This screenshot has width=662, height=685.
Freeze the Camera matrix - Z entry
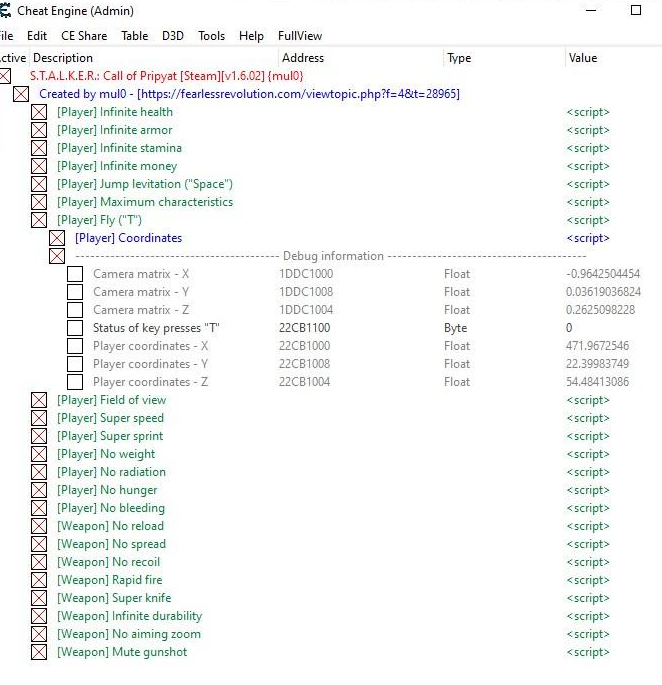coord(75,310)
